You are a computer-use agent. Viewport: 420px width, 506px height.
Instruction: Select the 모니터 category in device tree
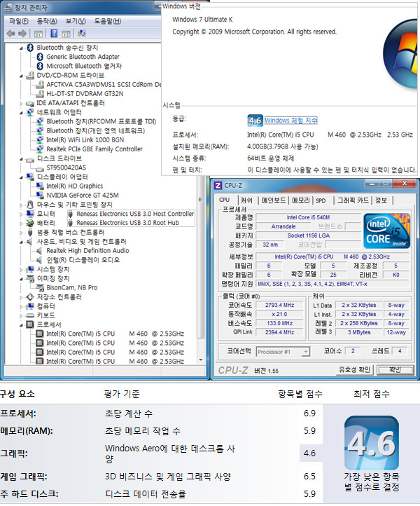pos(45,214)
